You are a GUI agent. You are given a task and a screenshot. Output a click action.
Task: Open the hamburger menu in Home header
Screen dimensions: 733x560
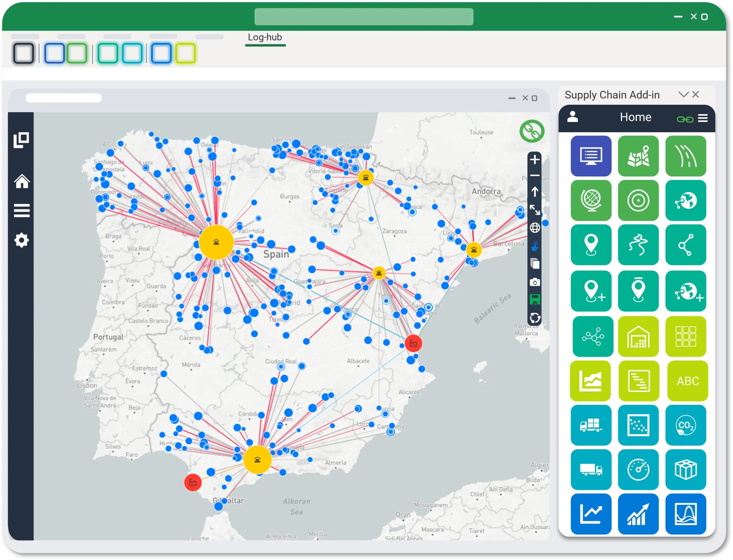coord(703,118)
